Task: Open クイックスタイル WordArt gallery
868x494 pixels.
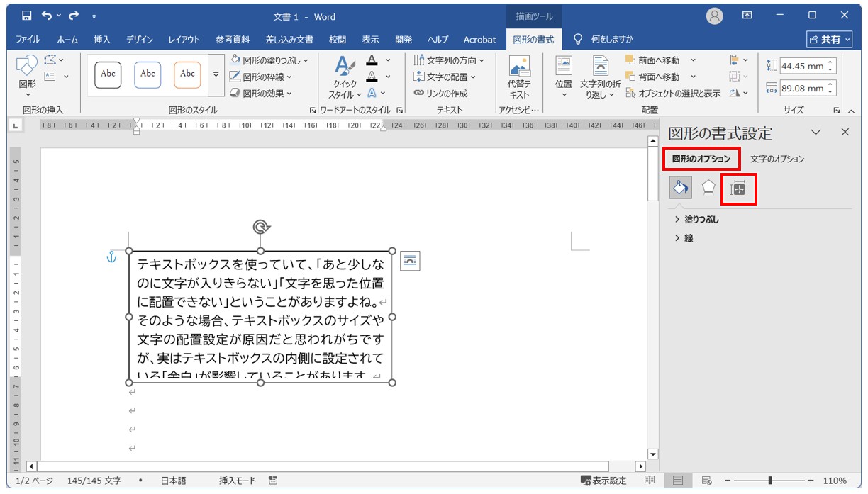Action: [345, 77]
